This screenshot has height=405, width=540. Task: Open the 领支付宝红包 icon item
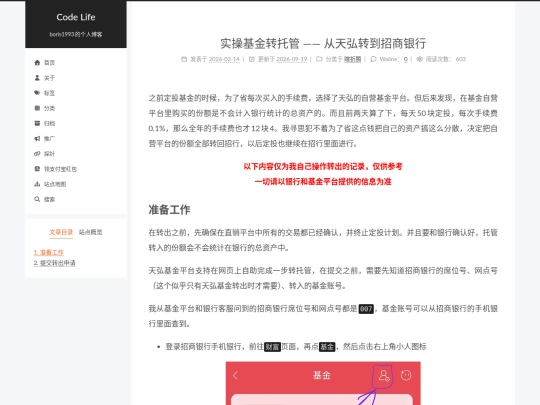pos(37,168)
